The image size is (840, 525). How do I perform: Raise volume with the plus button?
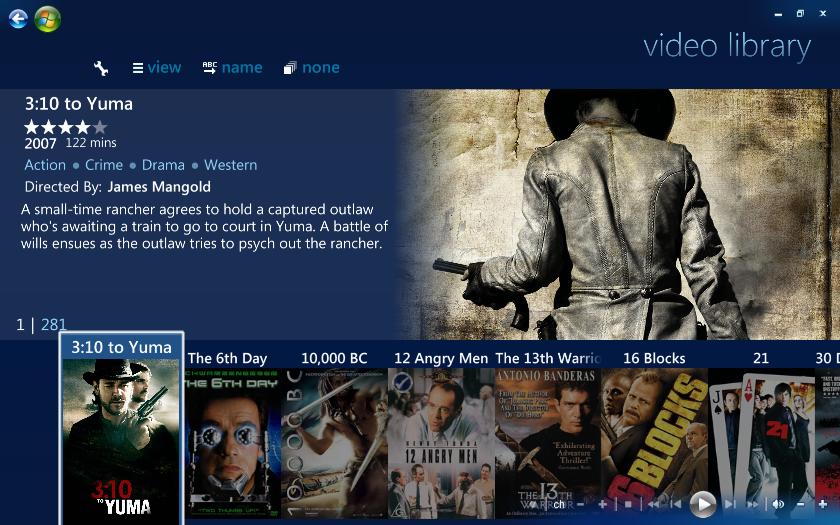pyautogui.click(x=823, y=504)
